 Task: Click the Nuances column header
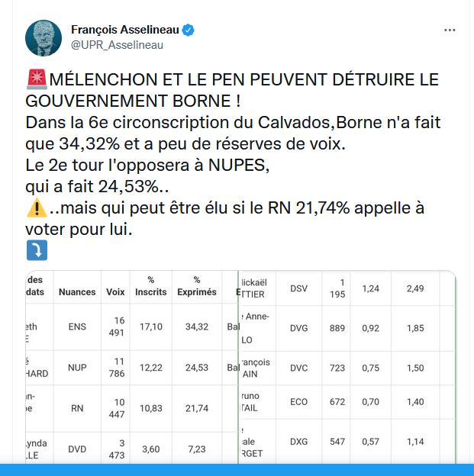click(x=77, y=292)
